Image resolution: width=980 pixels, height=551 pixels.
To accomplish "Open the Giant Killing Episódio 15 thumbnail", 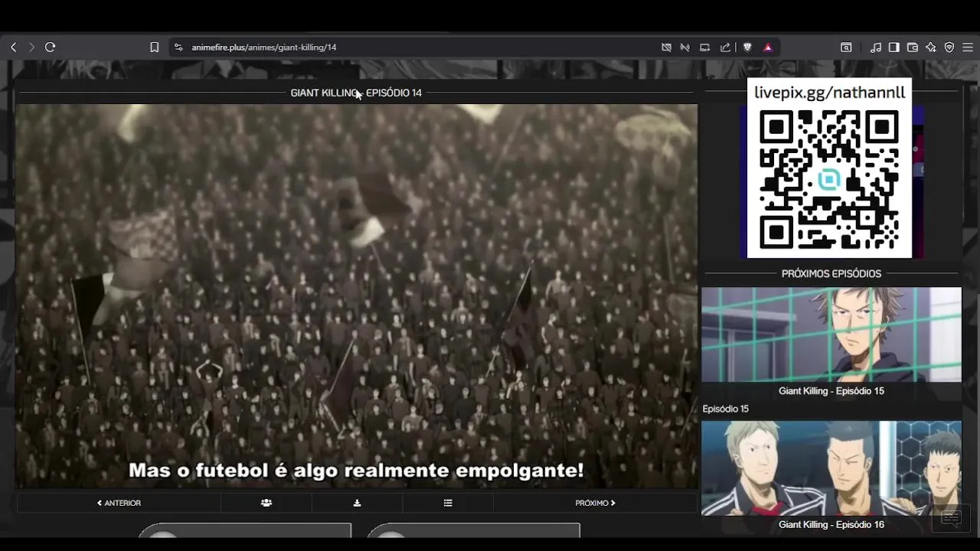I will 831,334.
